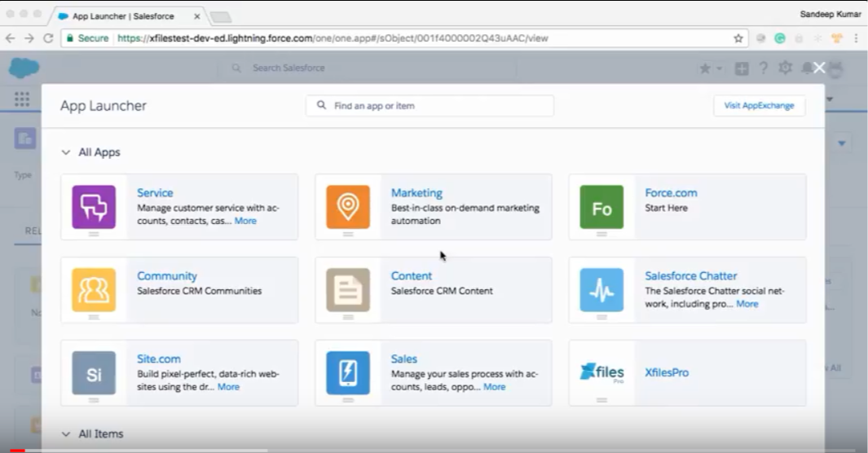Click the Start Here description text
Screen dimensions: 868x453
point(666,208)
